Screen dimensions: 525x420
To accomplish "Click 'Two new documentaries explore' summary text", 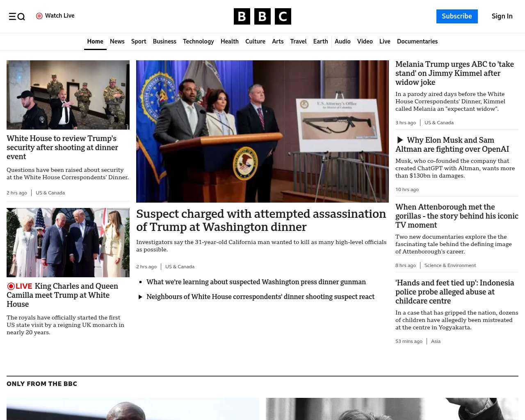I will pos(454,244).
